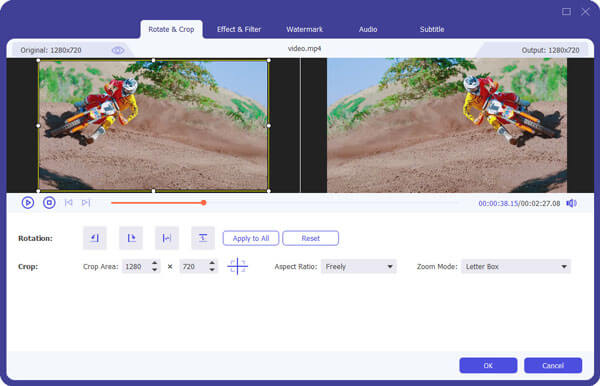Skip to the next frame
The width and height of the screenshot is (600, 386).
point(86,203)
